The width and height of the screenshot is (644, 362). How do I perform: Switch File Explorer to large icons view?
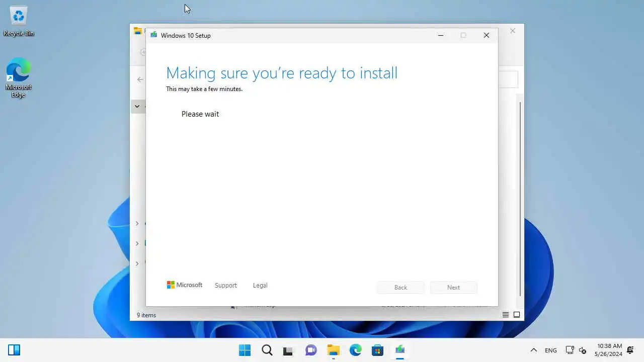point(517,315)
